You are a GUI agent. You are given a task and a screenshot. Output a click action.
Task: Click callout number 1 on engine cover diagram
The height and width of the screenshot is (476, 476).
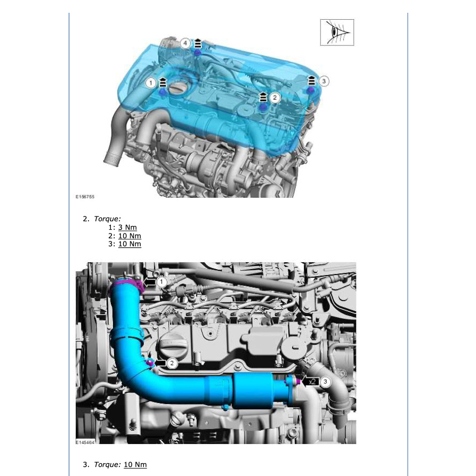(151, 83)
